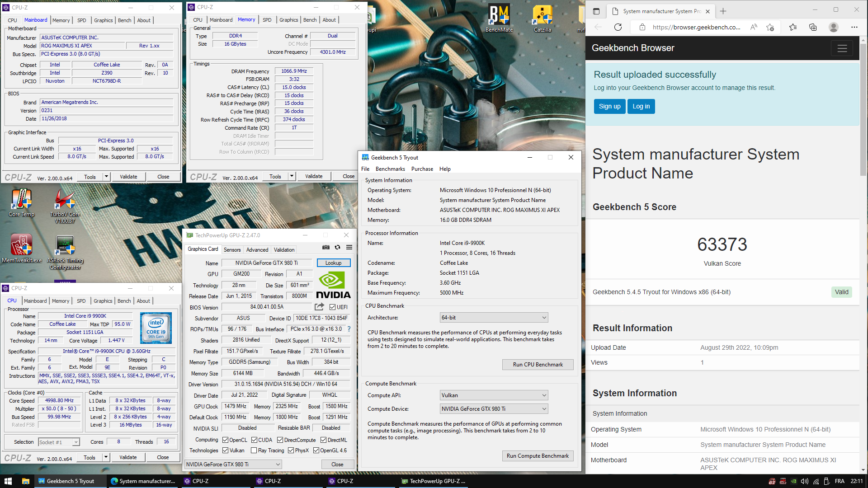Expand Tools arrow in CPU-Z Mainboard window

[106, 177]
